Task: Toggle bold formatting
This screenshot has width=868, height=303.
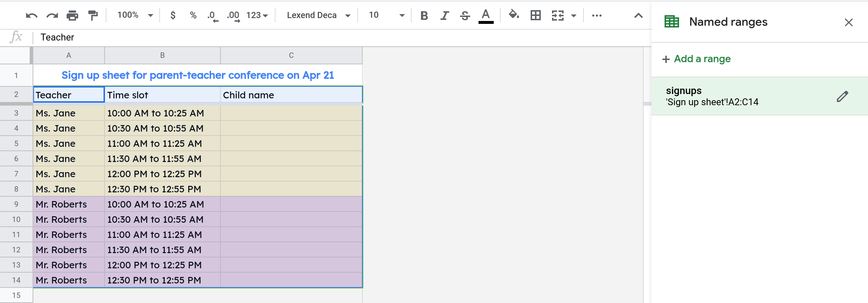Action: coord(424,16)
